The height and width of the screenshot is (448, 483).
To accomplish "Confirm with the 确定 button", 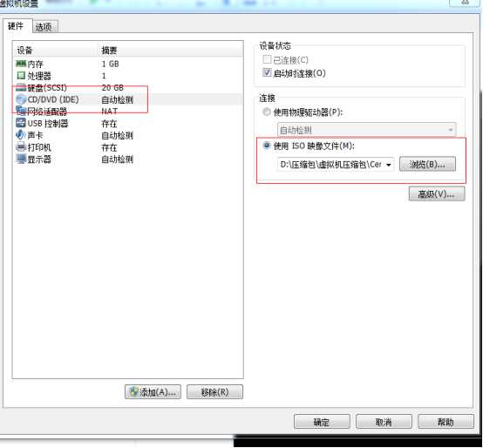I will 322,422.
